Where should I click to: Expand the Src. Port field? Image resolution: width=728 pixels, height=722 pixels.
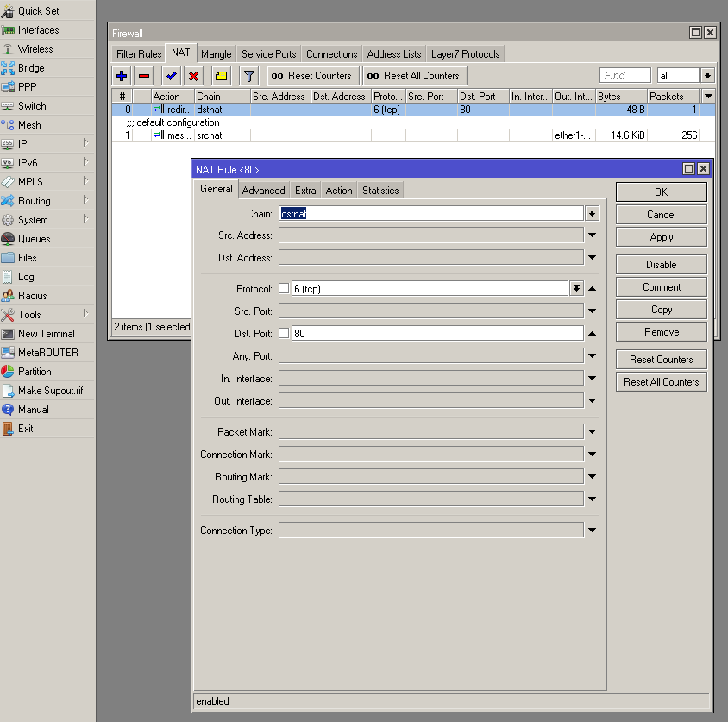[x=592, y=311]
